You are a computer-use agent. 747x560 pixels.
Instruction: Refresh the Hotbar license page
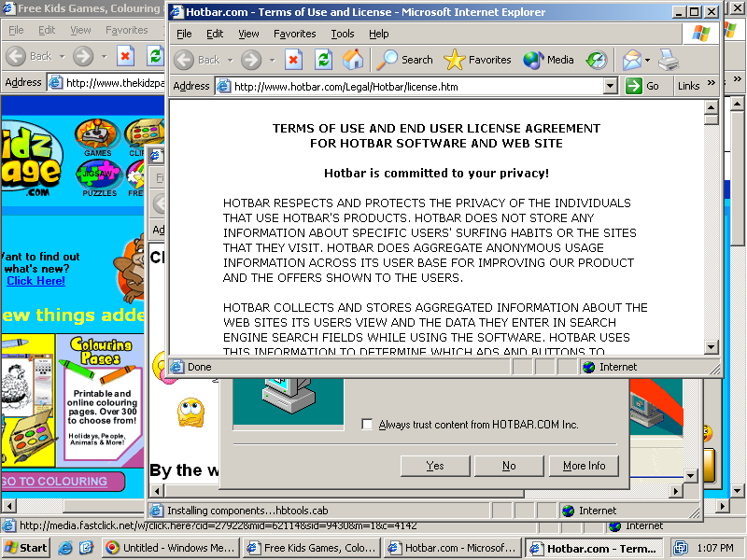[x=323, y=60]
